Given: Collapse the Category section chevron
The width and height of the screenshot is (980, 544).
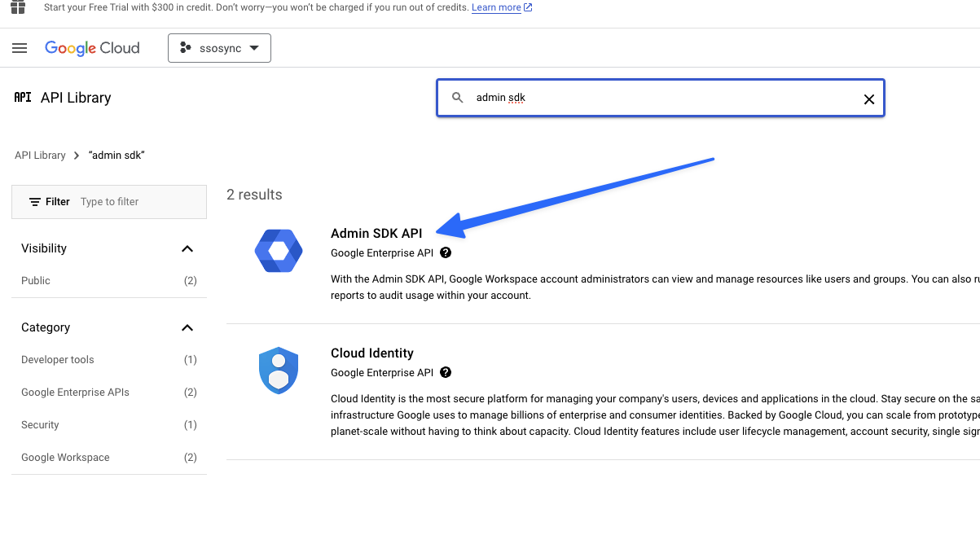Looking at the screenshot, I should [187, 327].
